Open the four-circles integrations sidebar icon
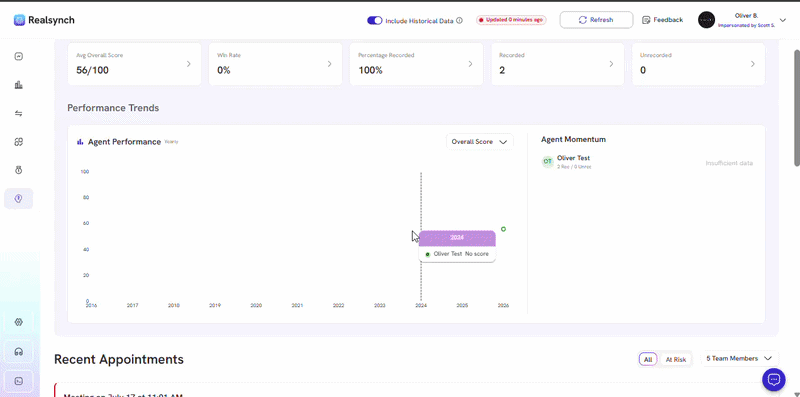800x397 pixels. 19,142
